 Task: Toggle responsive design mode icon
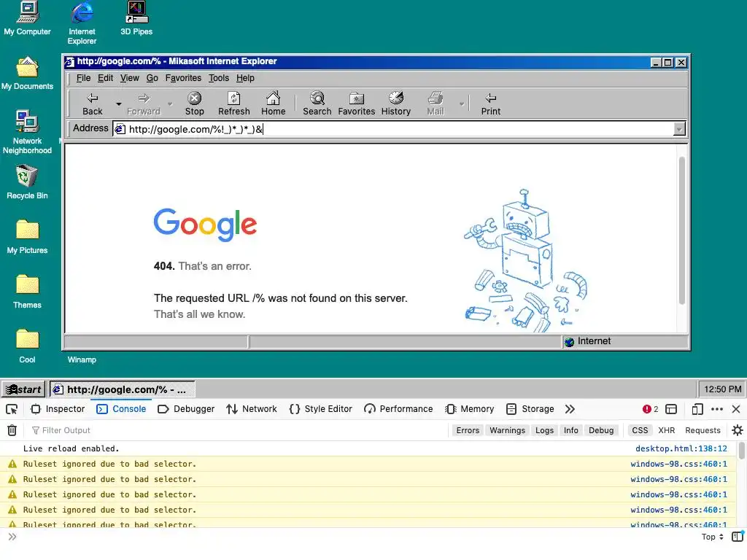[697, 409]
